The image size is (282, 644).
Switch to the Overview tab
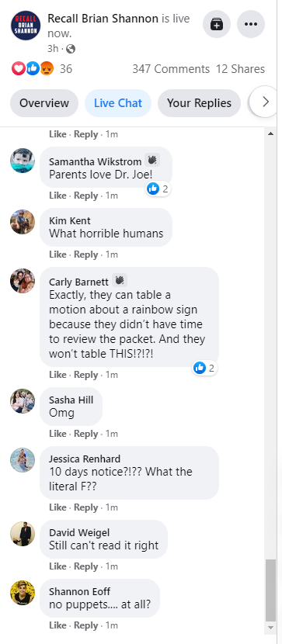(44, 103)
